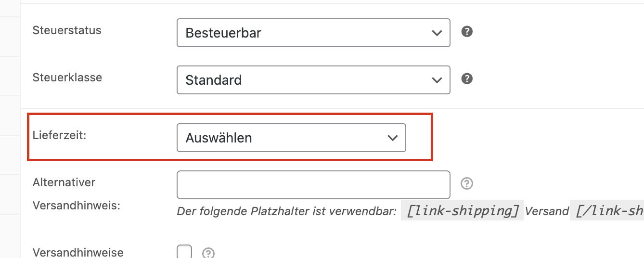Click the Steuerklasse label
This screenshot has width=644, height=258.
point(67,77)
